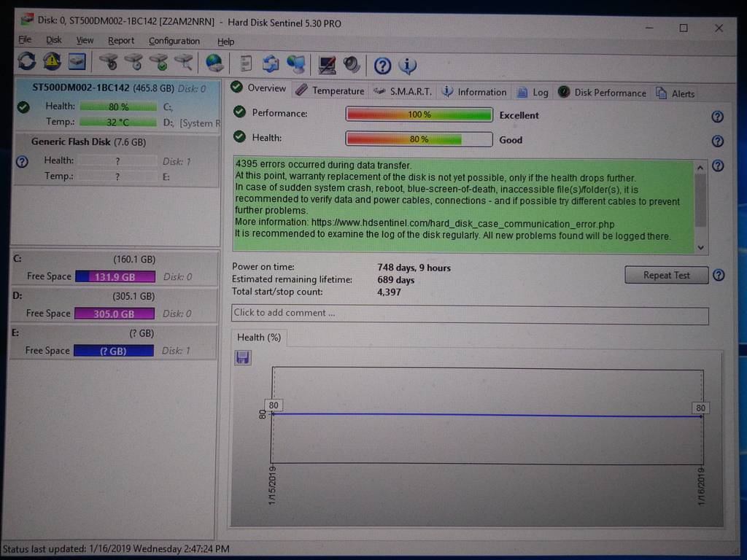747x560 pixels.
Task: Click the 4,397 start/stop count value
Action: pyautogui.click(x=390, y=292)
